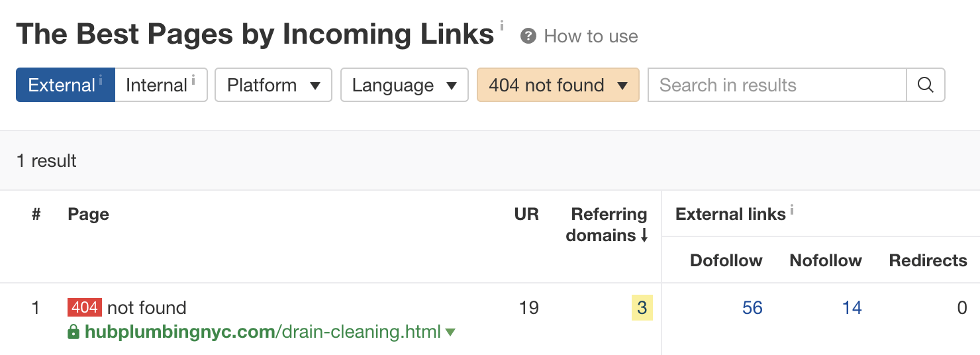Click info icon next to page title
The width and height of the screenshot is (980, 355).
tap(501, 25)
